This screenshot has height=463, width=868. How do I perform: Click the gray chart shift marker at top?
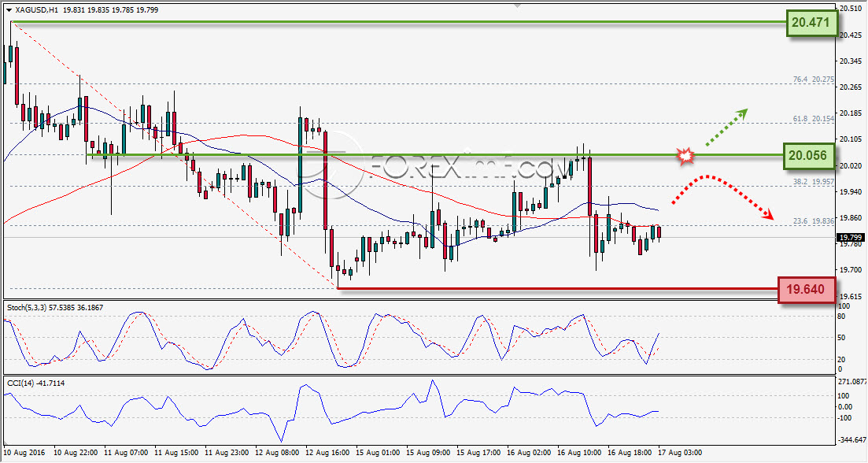[x=518, y=5]
